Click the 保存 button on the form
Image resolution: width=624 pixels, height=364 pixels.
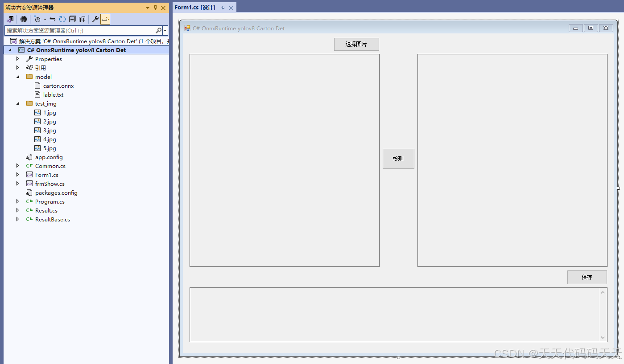(x=587, y=277)
